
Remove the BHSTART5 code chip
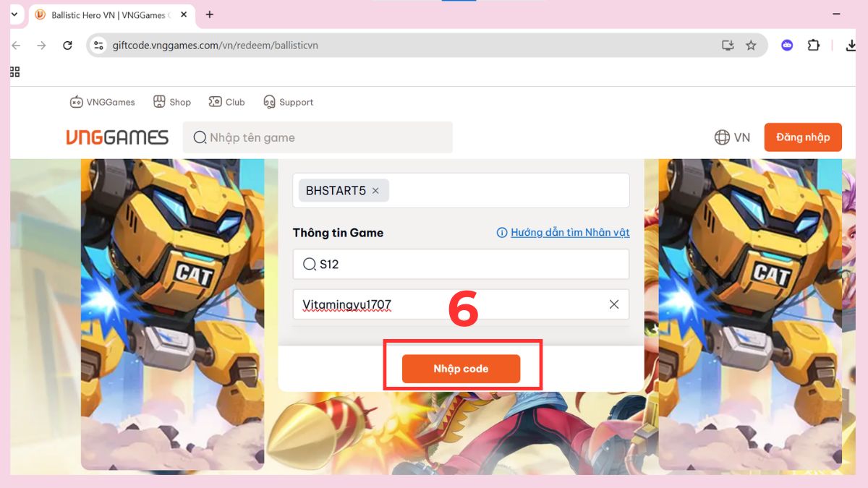coord(375,190)
